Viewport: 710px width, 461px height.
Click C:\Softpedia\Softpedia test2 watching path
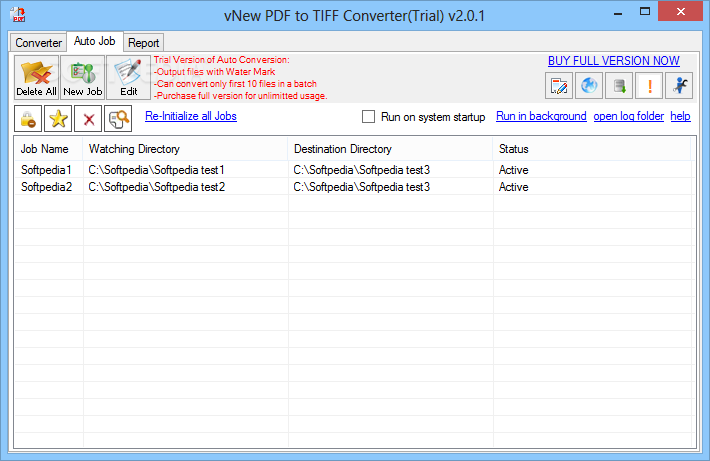pyautogui.click(x=156, y=187)
